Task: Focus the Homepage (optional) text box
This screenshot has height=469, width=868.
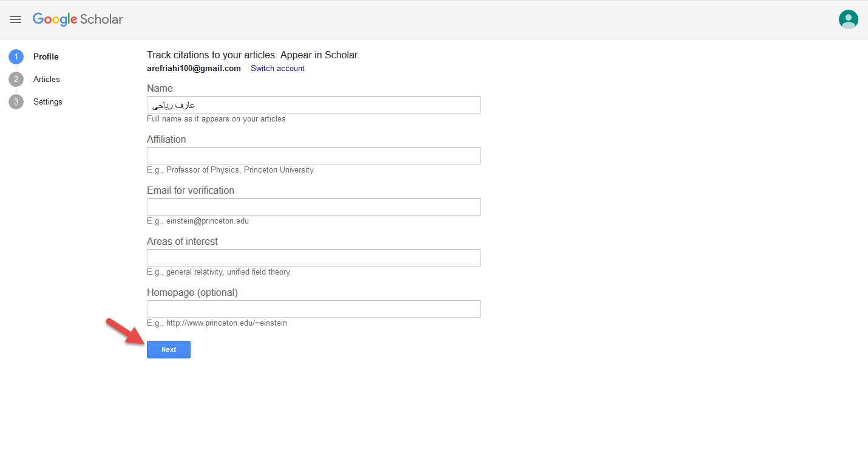Action: (x=313, y=309)
